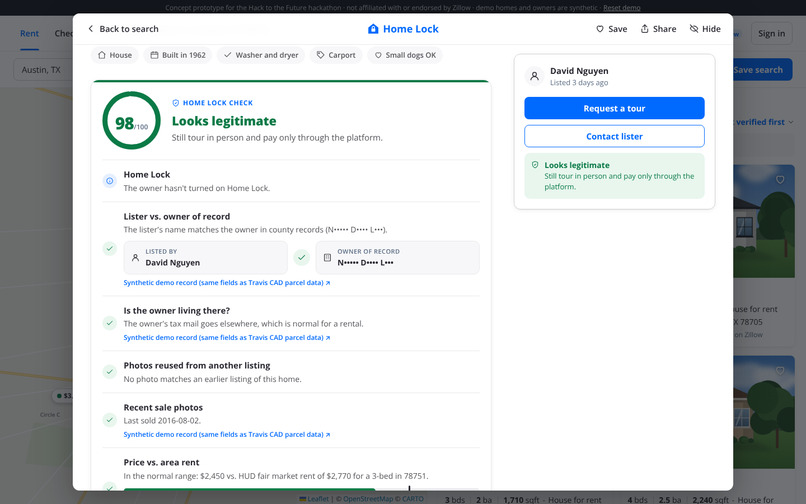806x504 pixels.
Task: Click the CARTO attribution link
Action: tap(413, 499)
